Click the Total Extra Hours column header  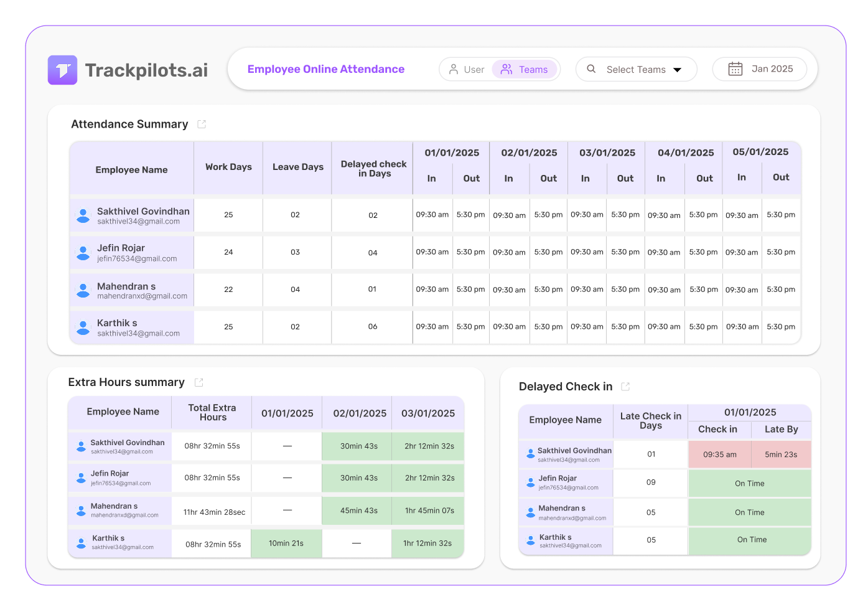(212, 412)
